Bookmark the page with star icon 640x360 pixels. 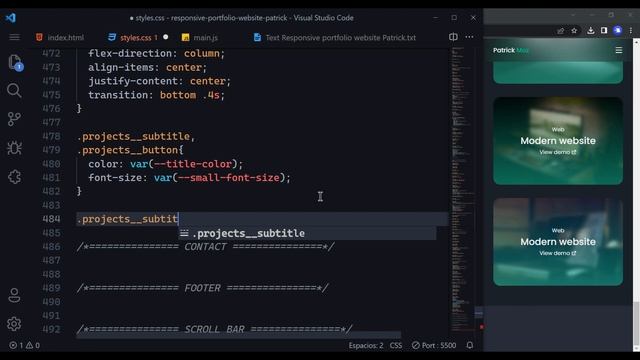click(x=574, y=31)
